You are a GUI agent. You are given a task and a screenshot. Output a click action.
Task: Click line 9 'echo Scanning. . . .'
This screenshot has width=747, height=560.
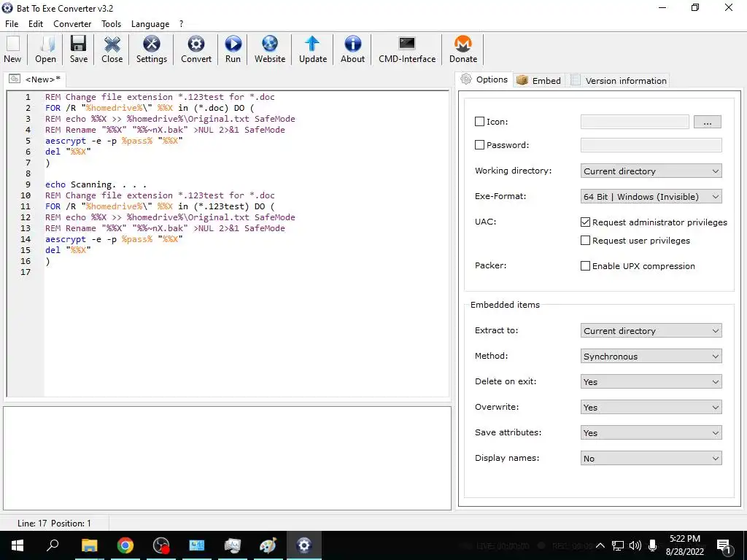[96, 184]
